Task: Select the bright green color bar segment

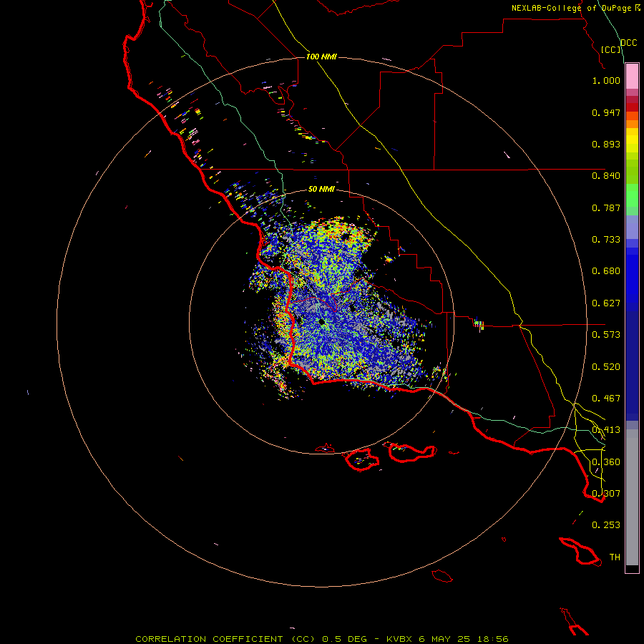Action: coord(632,195)
